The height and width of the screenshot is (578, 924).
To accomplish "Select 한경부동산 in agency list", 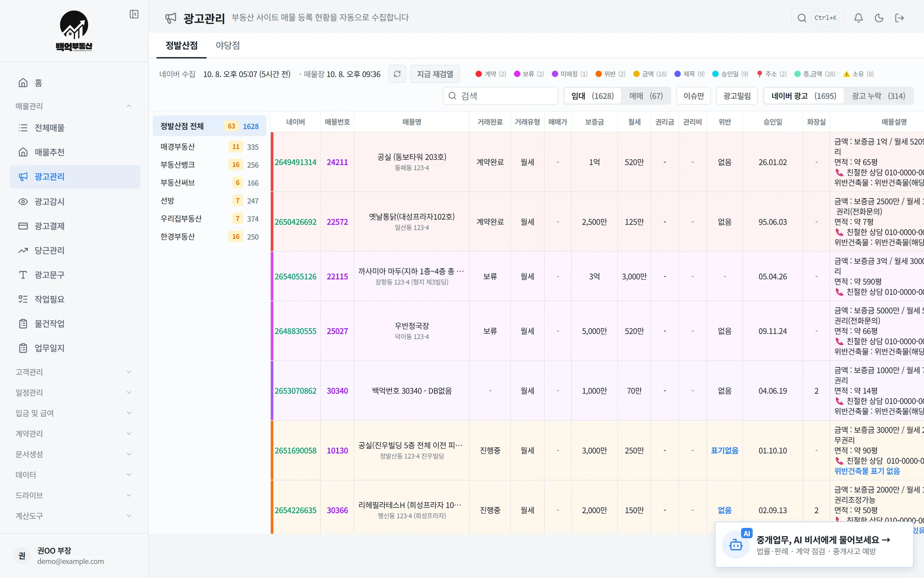I will [209, 237].
